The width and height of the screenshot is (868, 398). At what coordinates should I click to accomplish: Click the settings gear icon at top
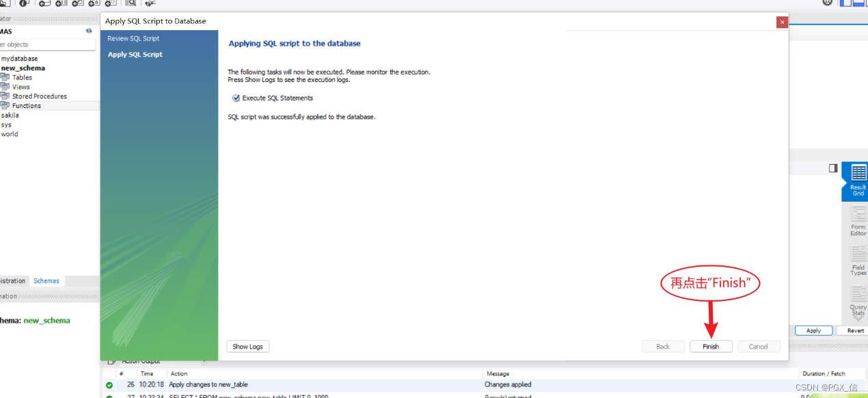[827, 3]
